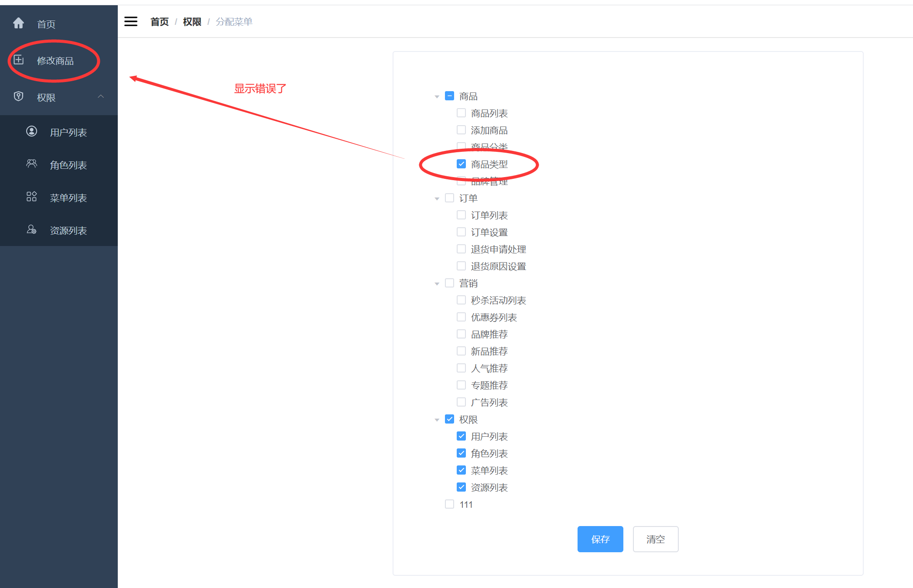The image size is (913, 588).
Task: Check the 专题推荐 checkbox
Action: 461,385
